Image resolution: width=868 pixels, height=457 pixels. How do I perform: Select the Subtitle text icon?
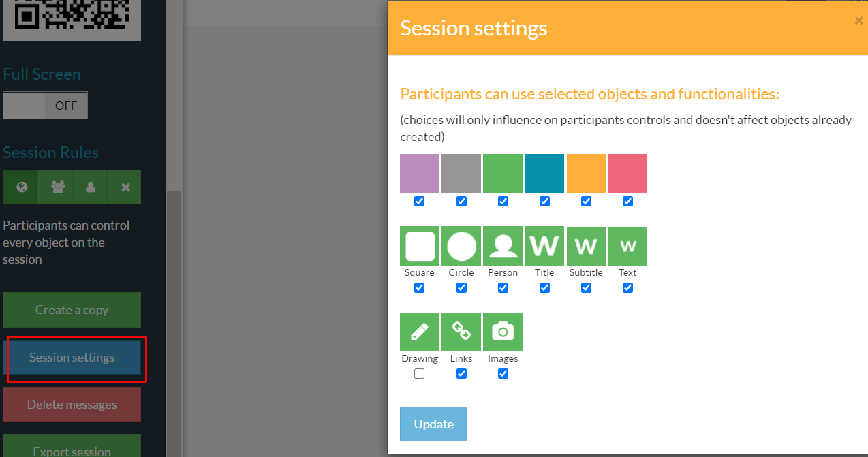point(586,246)
